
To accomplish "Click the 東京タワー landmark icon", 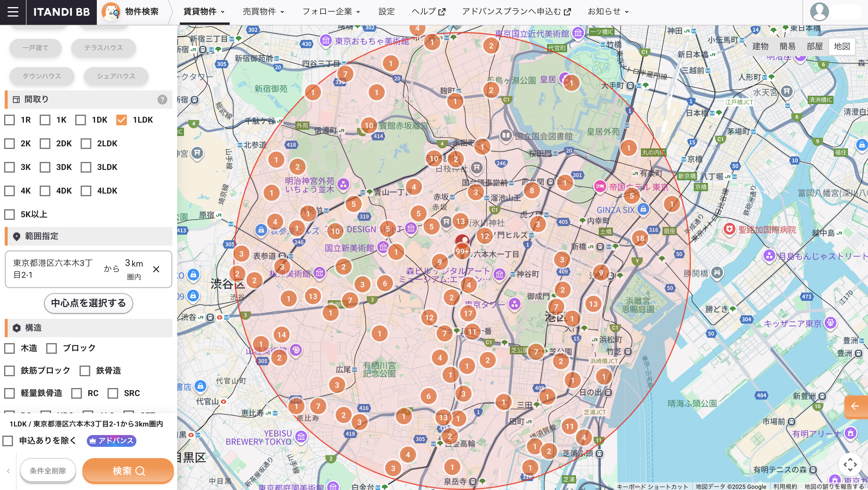I will point(514,304).
